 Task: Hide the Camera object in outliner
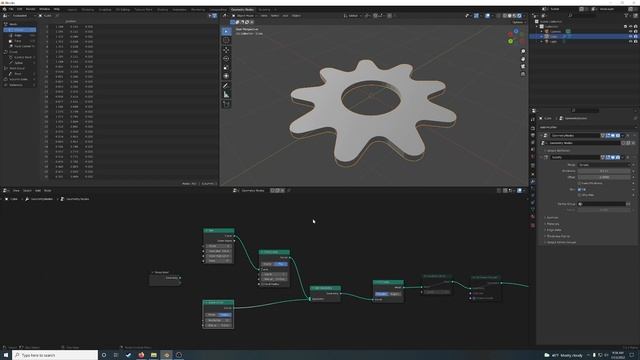pos(630,31)
